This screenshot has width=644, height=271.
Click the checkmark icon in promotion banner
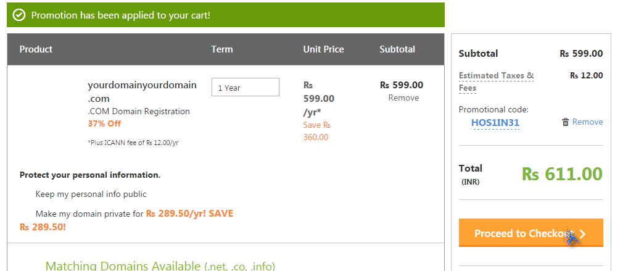pyautogui.click(x=19, y=15)
